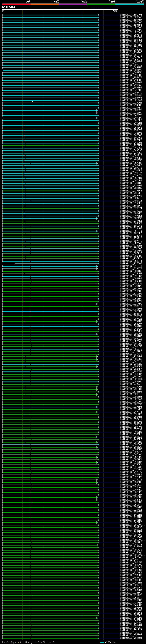
Task: Select the hit label UniRef100_Q7U556
Action: (x=131, y=161)
